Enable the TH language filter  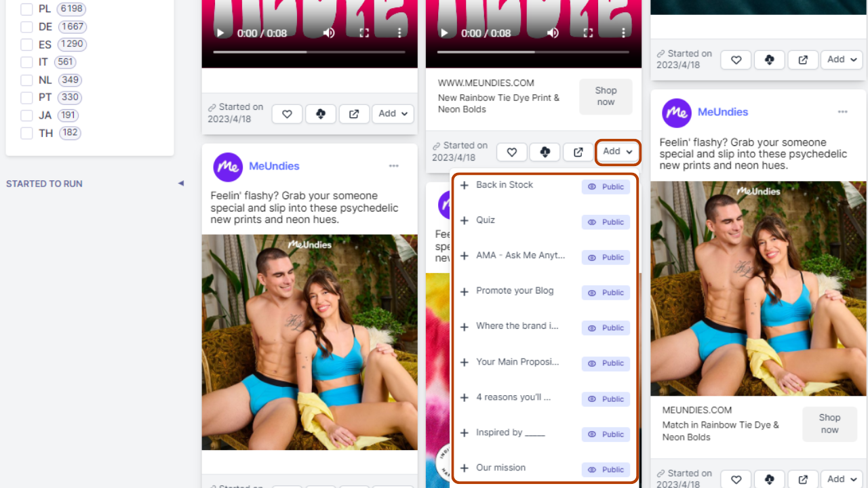[x=26, y=133]
